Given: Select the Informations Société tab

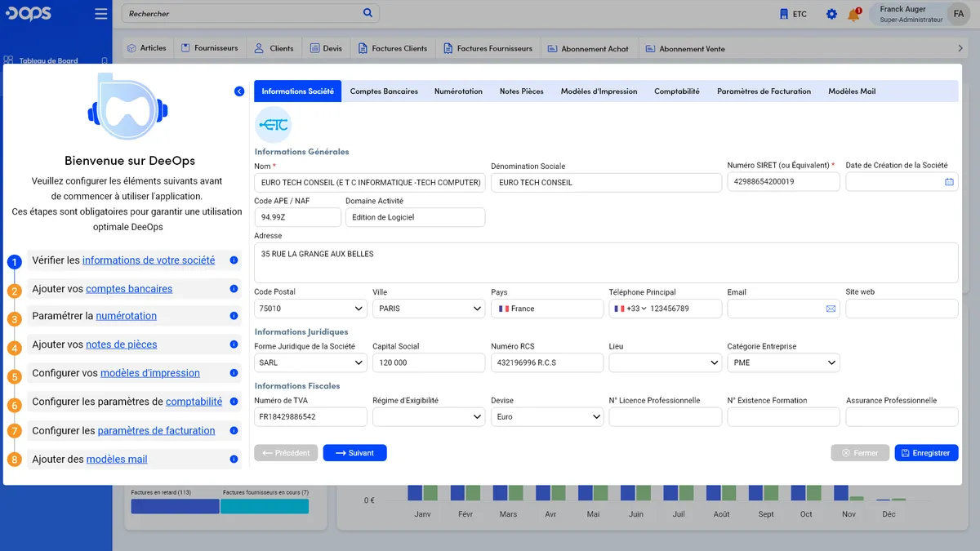Looking at the screenshot, I should tap(297, 91).
